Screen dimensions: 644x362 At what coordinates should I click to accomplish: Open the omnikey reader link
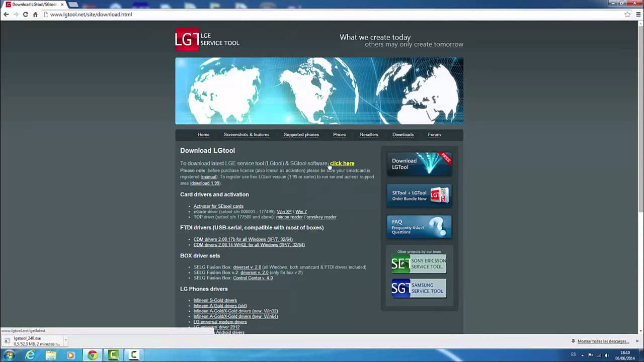[321, 217]
